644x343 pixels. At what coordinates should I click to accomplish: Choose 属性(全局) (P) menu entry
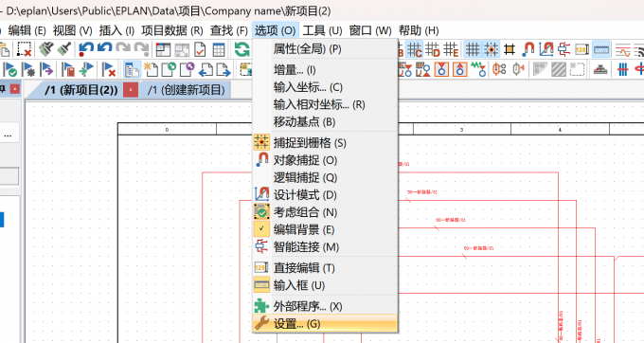pos(325,49)
